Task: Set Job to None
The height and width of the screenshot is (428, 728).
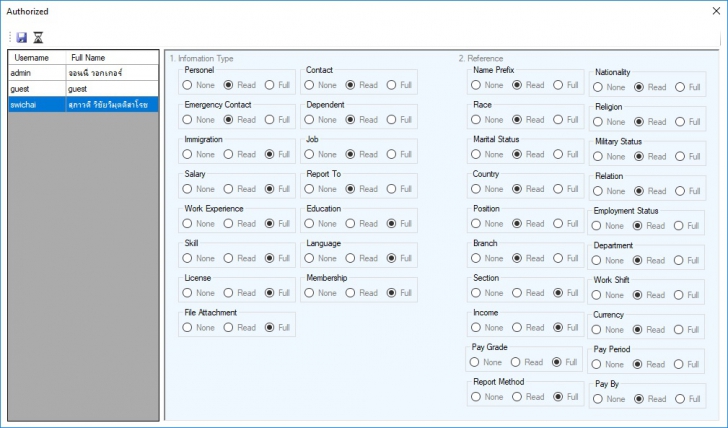Action: [x=321, y=154]
